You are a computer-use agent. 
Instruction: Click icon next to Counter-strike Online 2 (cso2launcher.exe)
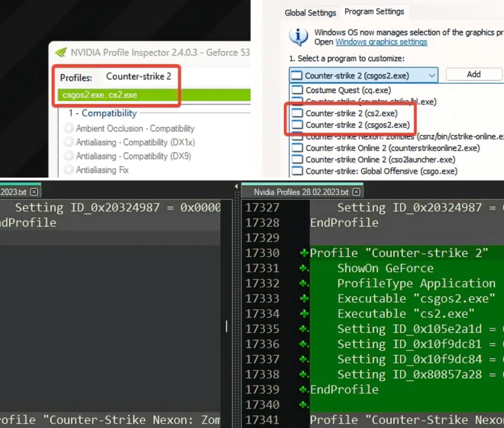click(x=297, y=159)
